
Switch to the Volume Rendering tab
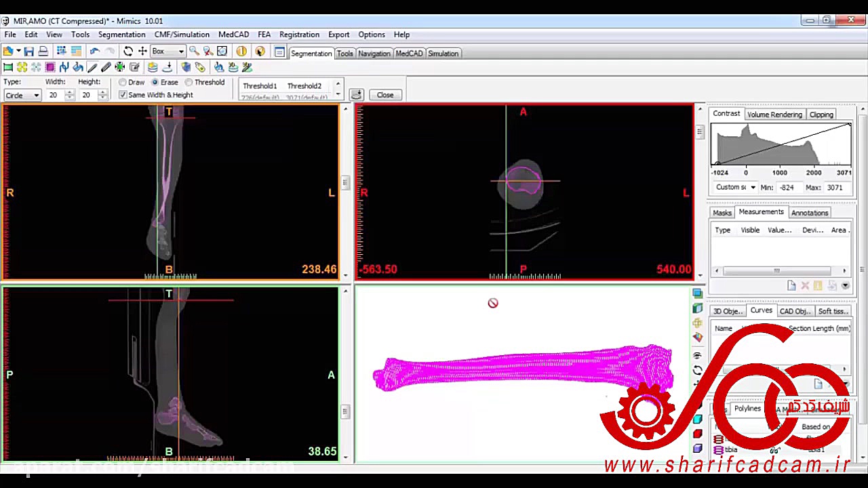click(774, 115)
